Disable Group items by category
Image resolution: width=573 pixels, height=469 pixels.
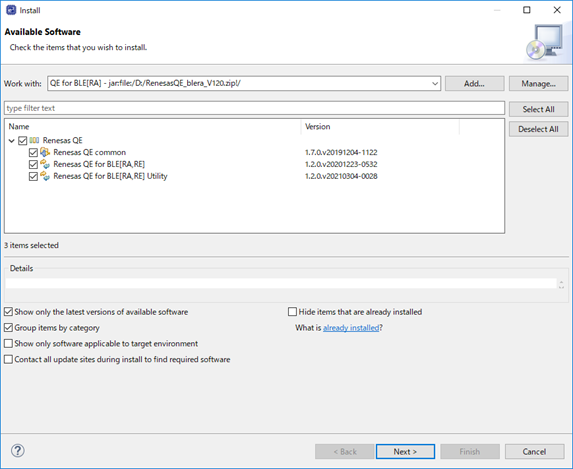coord(8,328)
